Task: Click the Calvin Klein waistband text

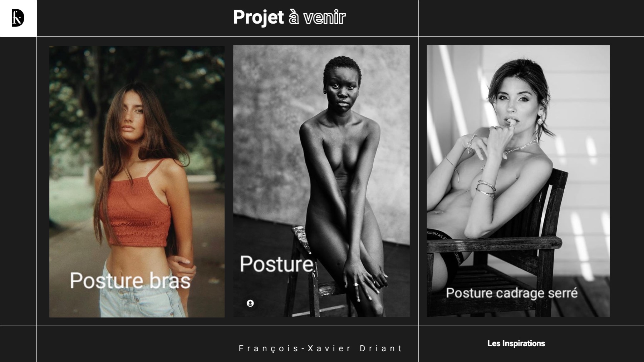Action: click(438, 235)
